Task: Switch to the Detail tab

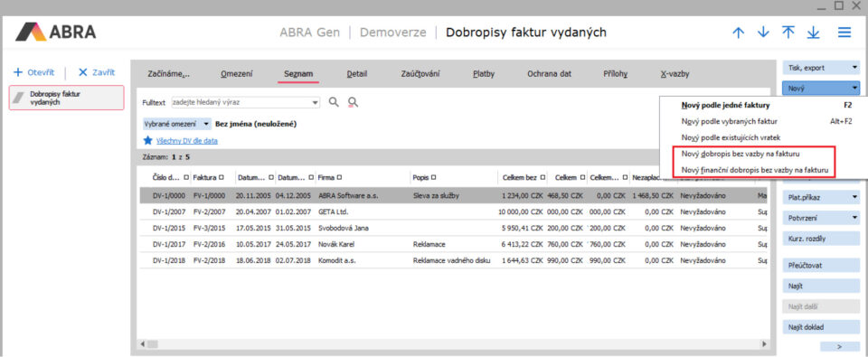Action: pos(357,74)
